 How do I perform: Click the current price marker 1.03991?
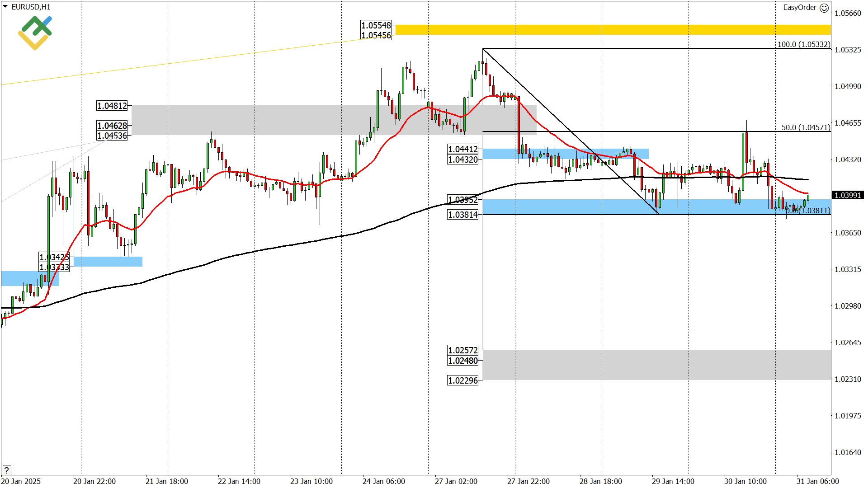tap(846, 195)
